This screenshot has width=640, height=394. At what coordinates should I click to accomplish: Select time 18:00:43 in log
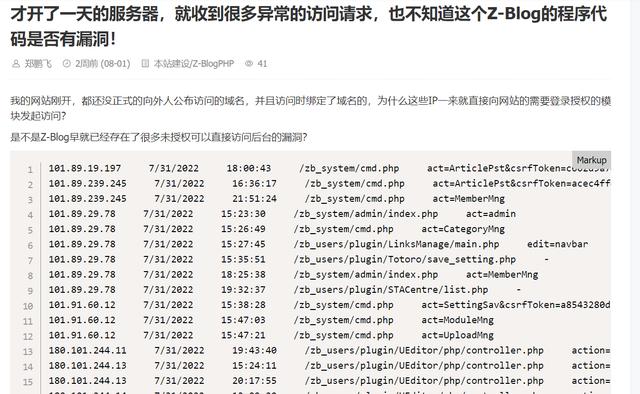(249, 168)
